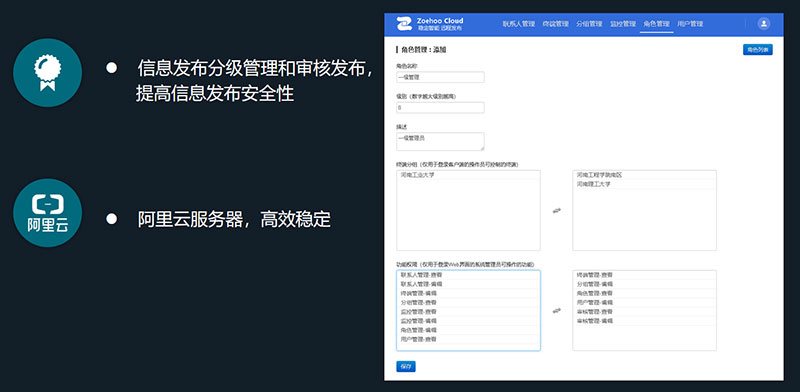
Task: Select 用户管理-编辑 in the right permission list
Action: tap(644, 303)
